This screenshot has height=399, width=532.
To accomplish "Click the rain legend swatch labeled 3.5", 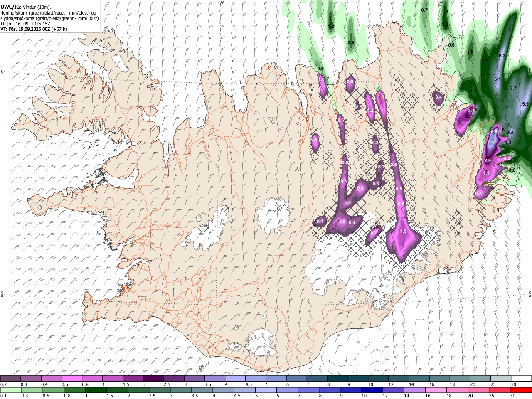I will pyautogui.click(x=202, y=390).
